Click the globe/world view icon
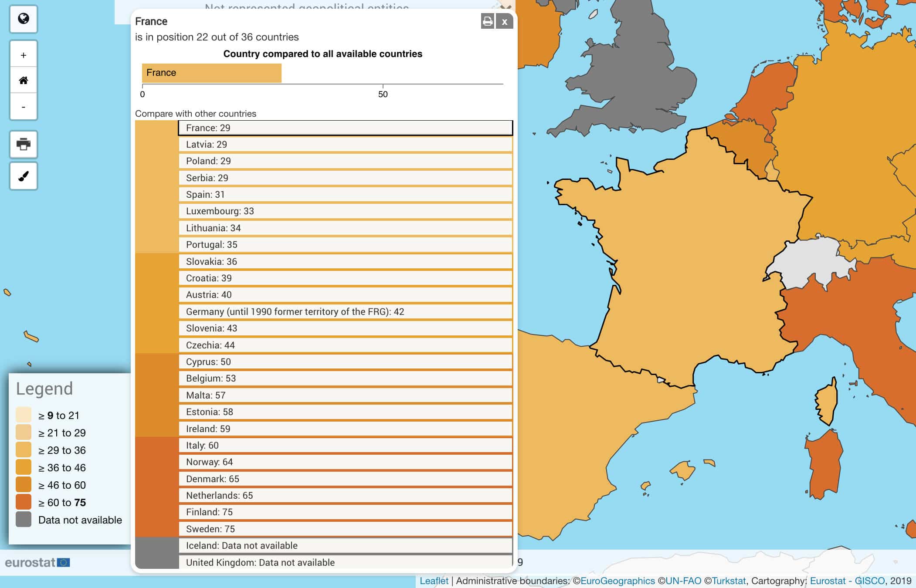Screen dimensions: 916x588 point(24,18)
